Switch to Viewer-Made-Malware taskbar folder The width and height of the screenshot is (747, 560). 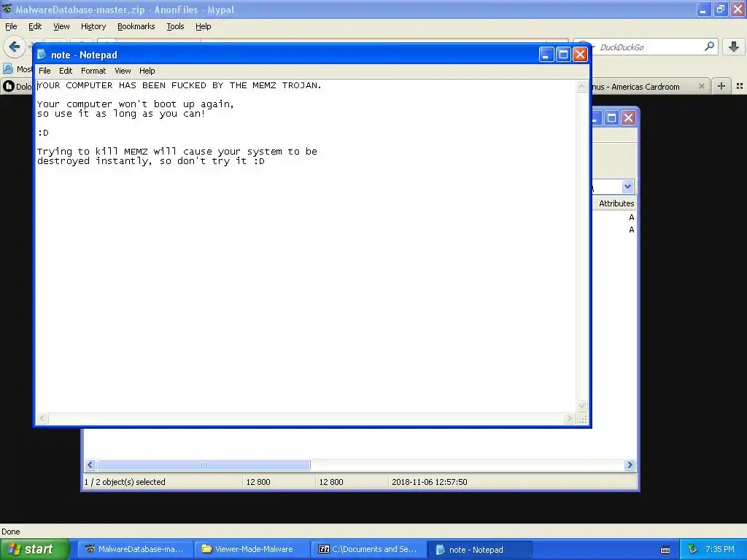[252, 549]
